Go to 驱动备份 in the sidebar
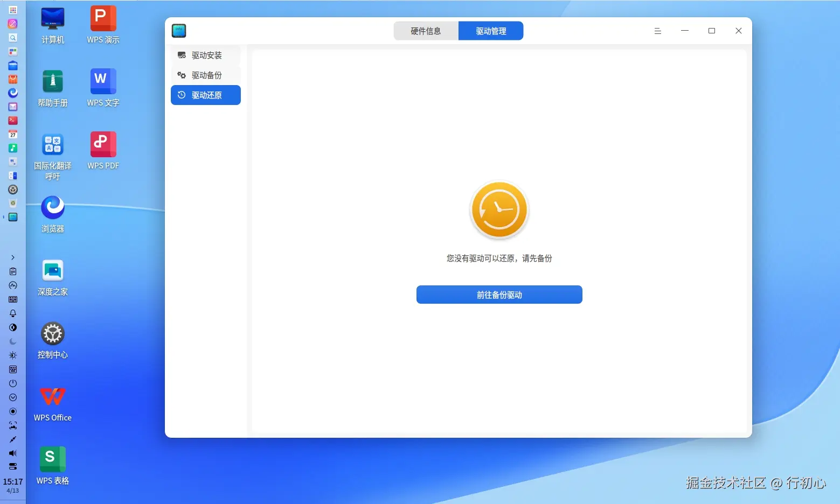The width and height of the screenshot is (840, 504). 206,75
